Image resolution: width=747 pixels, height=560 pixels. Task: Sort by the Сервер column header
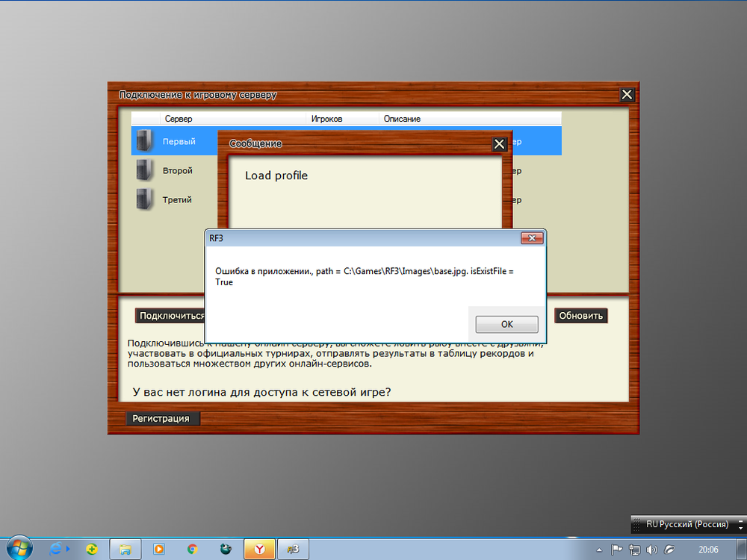[179, 119]
